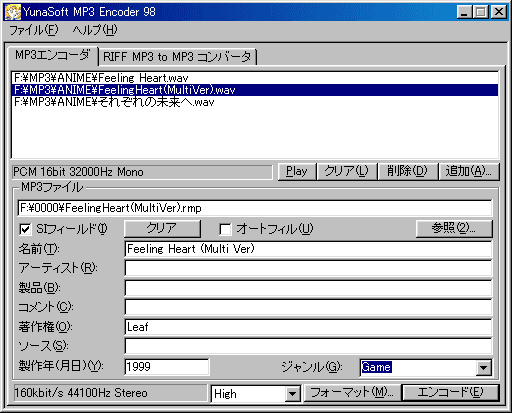Viewport: 512px width, 413px height.
Task: Click the 追加(A)... add button
Action: pos(469,172)
